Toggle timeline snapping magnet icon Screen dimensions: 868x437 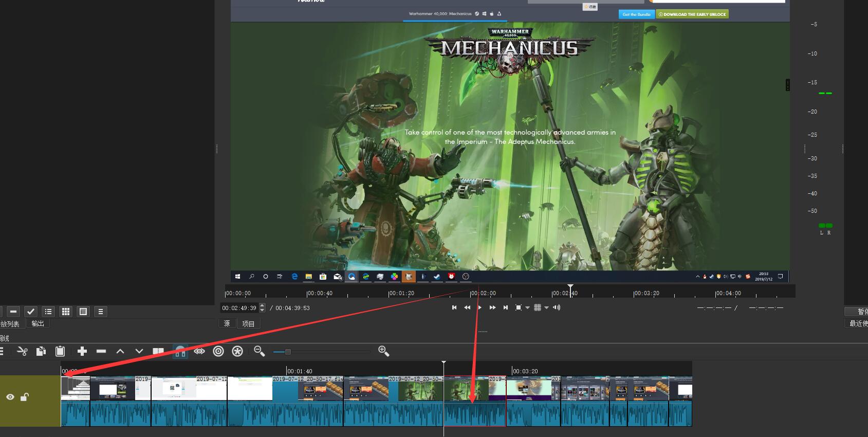(180, 351)
